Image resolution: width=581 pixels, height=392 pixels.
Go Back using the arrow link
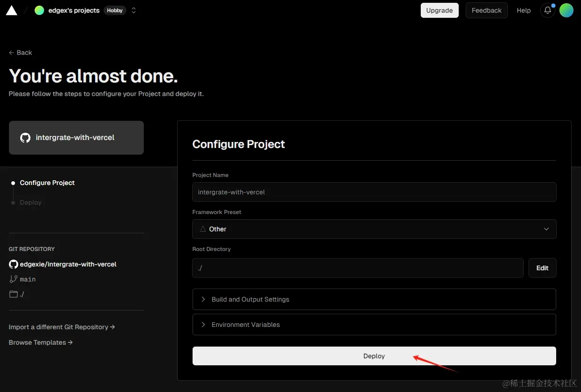(x=20, y=52)
